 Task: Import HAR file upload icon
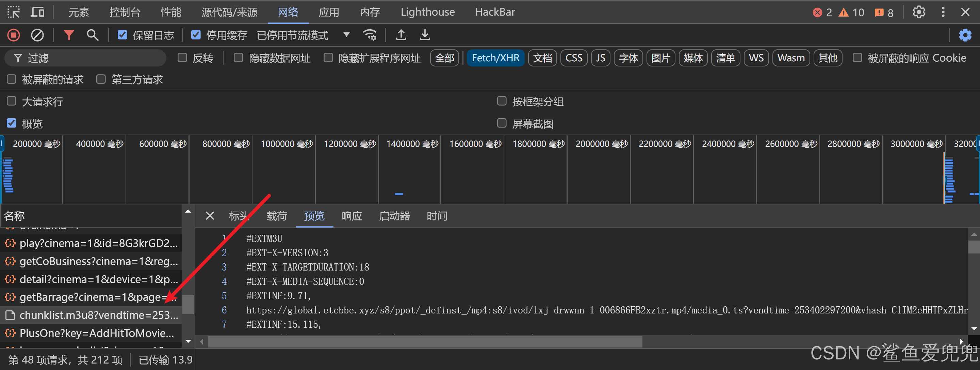(x=401, y=35)
